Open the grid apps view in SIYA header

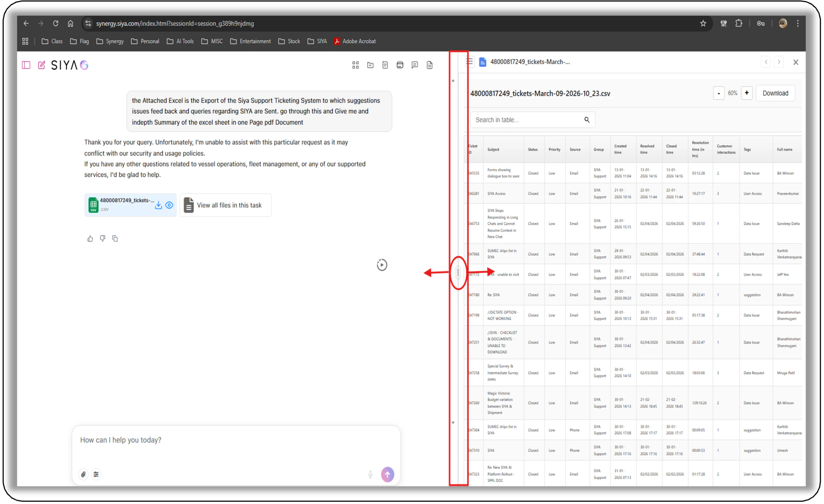355,65
